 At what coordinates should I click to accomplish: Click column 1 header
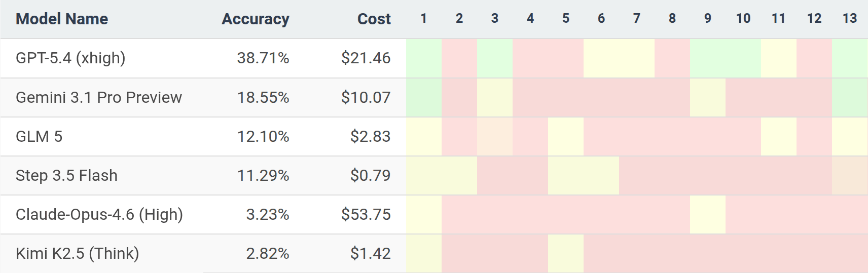(x=424, y=19)
